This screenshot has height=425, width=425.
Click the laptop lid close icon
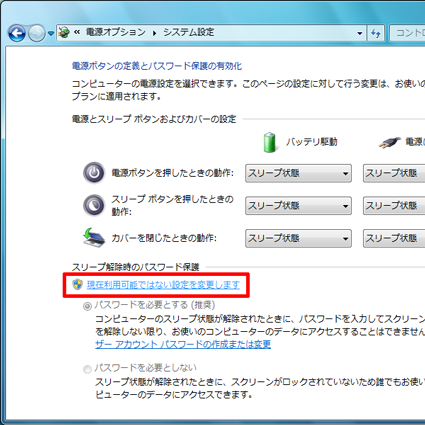click(94, 237)
